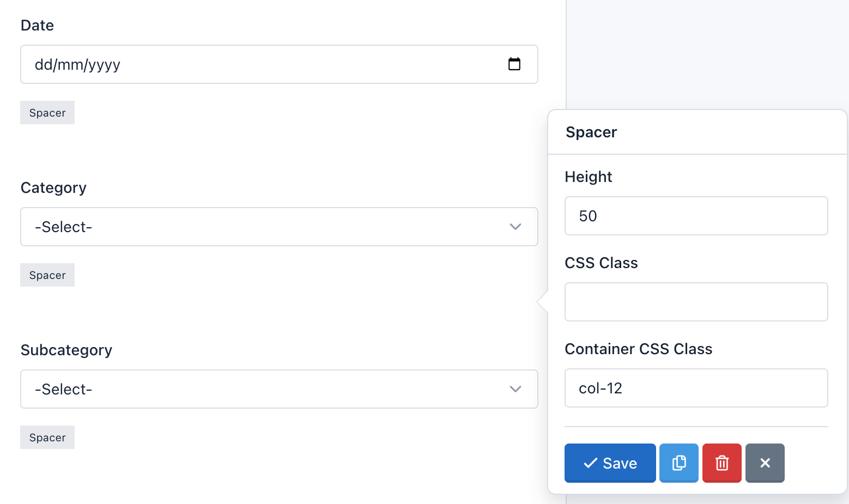Focus the dd/mm/yyyy date input
This screenshot has height=504, width=849.
pyautogui.click(x=262, y=64)
